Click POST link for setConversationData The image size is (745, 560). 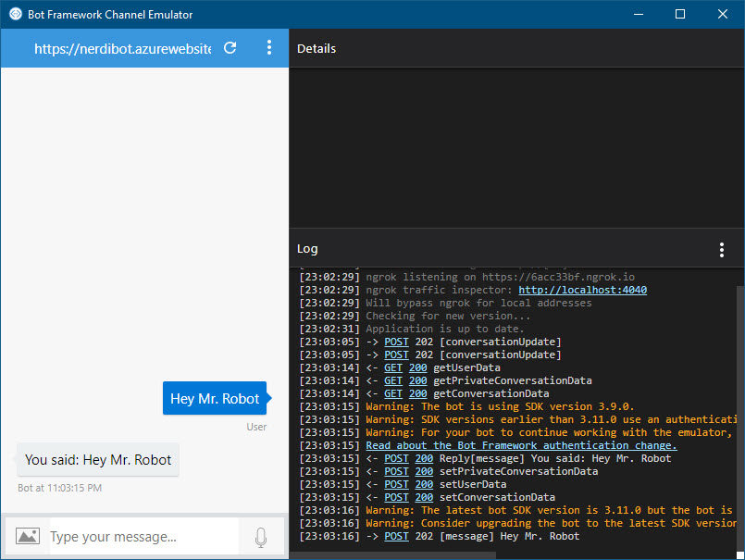click(x=396, y=497)
